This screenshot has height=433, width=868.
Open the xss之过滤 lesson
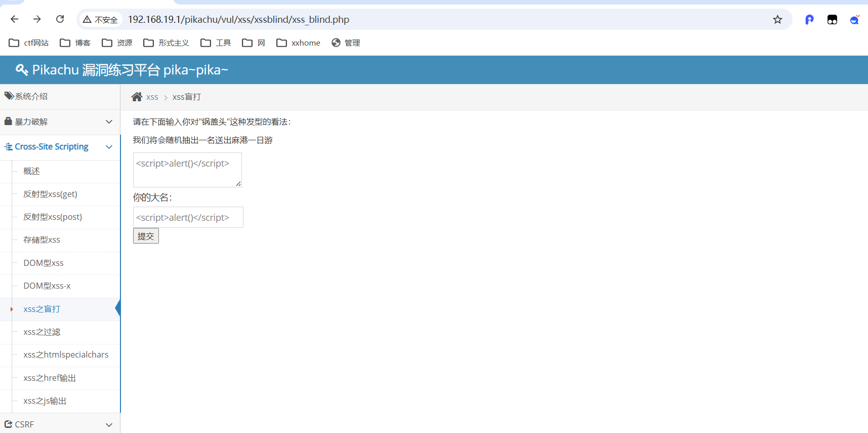[42, 332]
